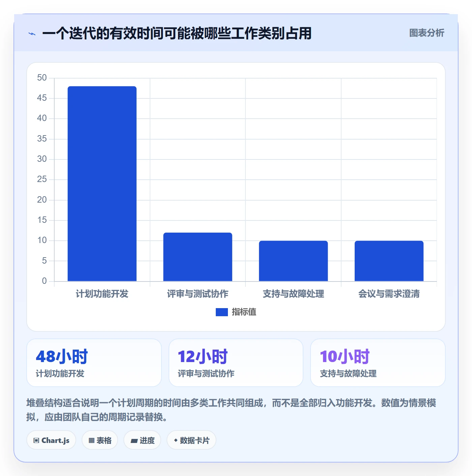The height and width of the screenshot is (476, 472).
Task: Select the 计划功能开发 bar in chart
Action: (x=102, y=184)
